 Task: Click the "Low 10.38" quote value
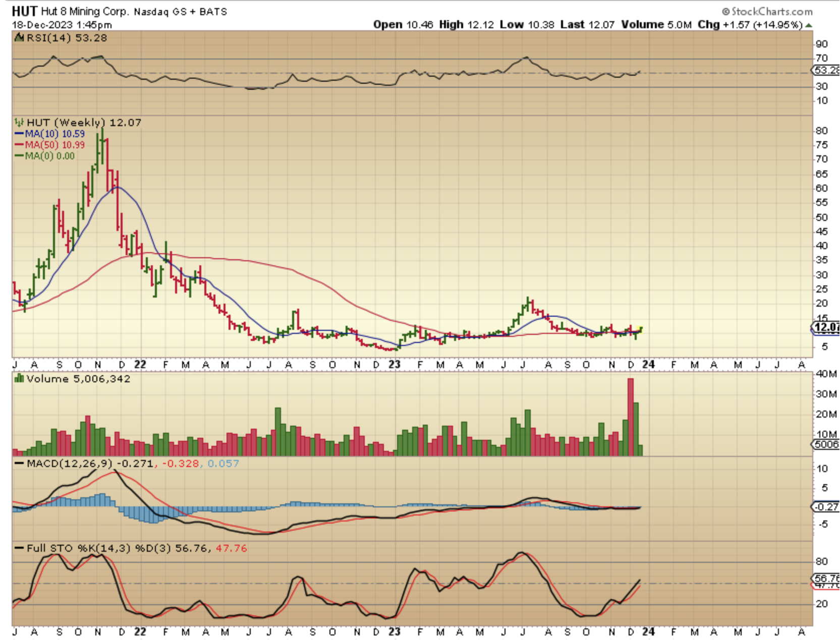tap(527, 25)
